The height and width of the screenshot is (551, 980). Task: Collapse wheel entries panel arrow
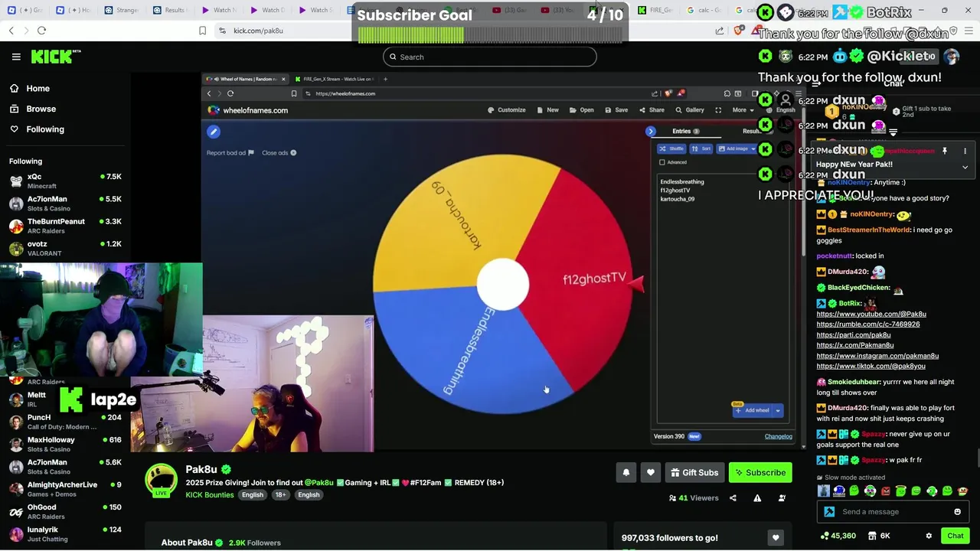pos(651,132)
